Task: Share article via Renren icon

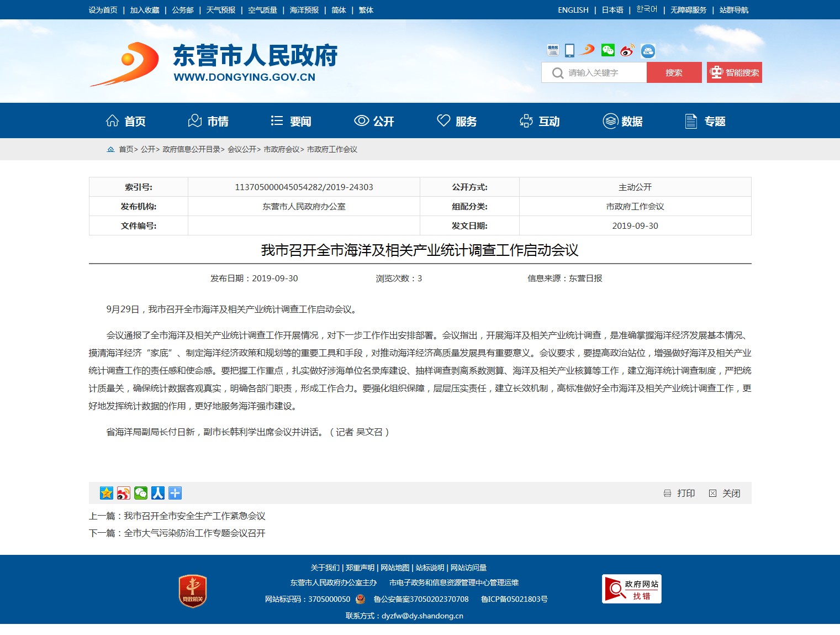Action: [158, 493]
